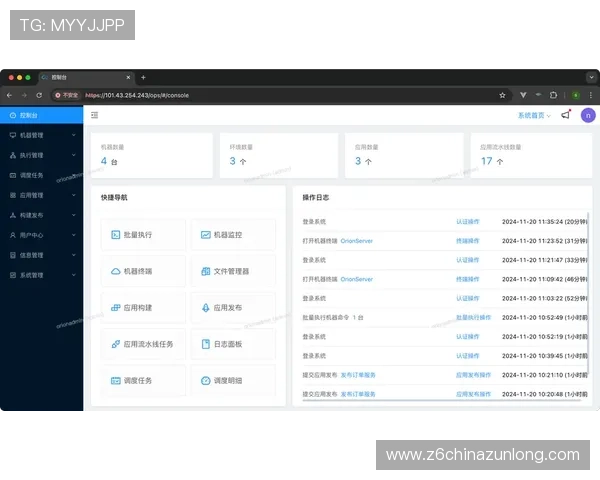Open the purple user avatar menu

pyautogui.click(x=588, y=115)
